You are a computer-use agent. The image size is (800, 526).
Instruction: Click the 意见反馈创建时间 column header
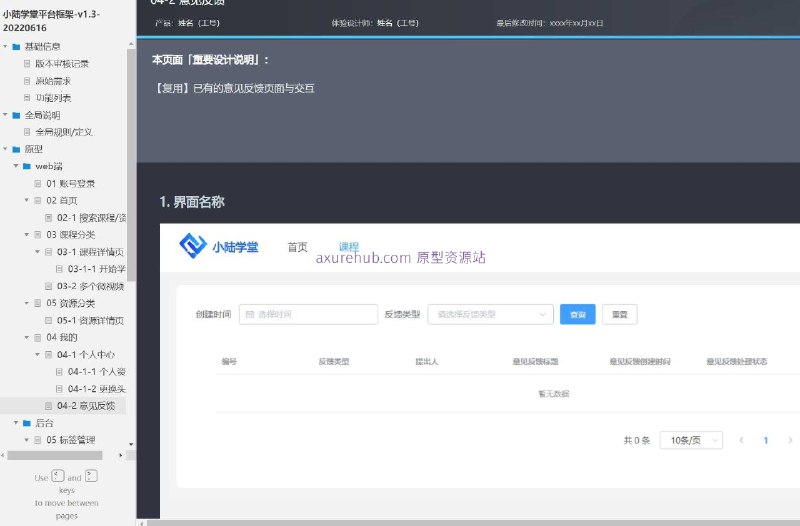[x=640, y=361]
